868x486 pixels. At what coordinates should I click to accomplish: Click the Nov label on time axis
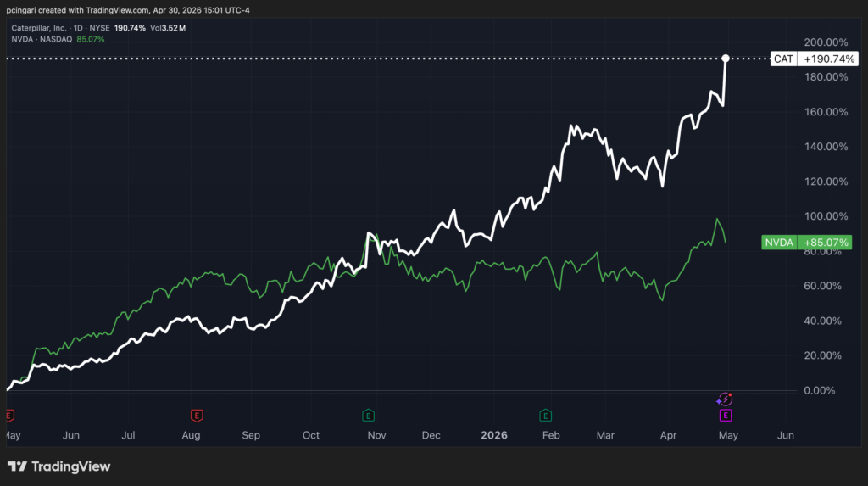376,435
